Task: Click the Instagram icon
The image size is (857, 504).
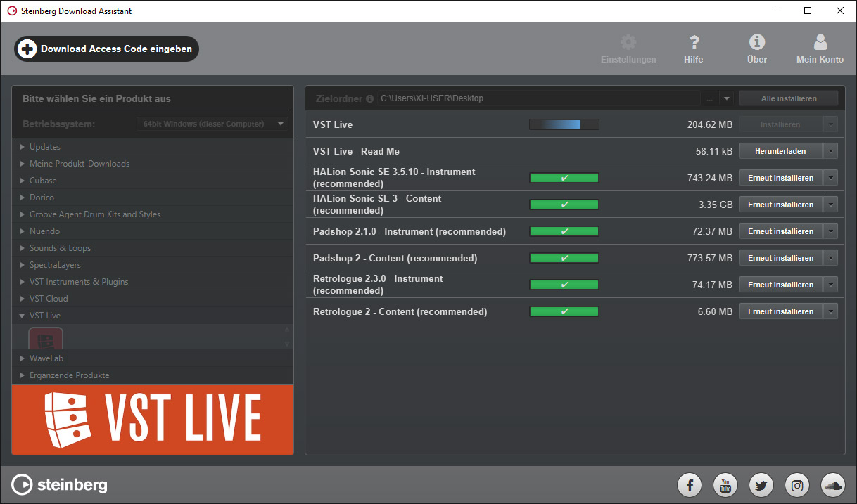Action: pyautogui.click(x=797, y=485)
